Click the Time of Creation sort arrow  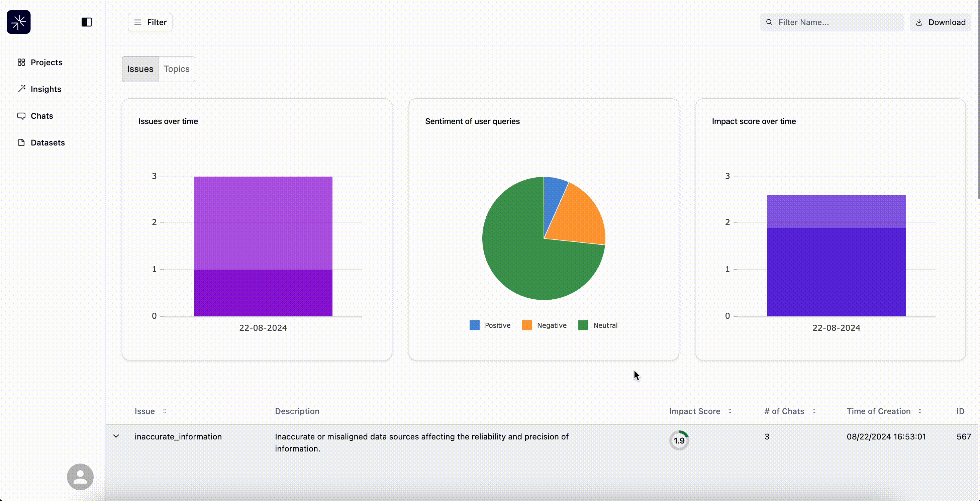[920, 411]
